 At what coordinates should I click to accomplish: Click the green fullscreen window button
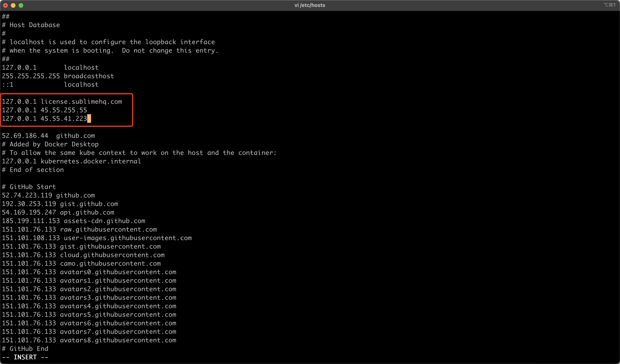pos(21,5)
